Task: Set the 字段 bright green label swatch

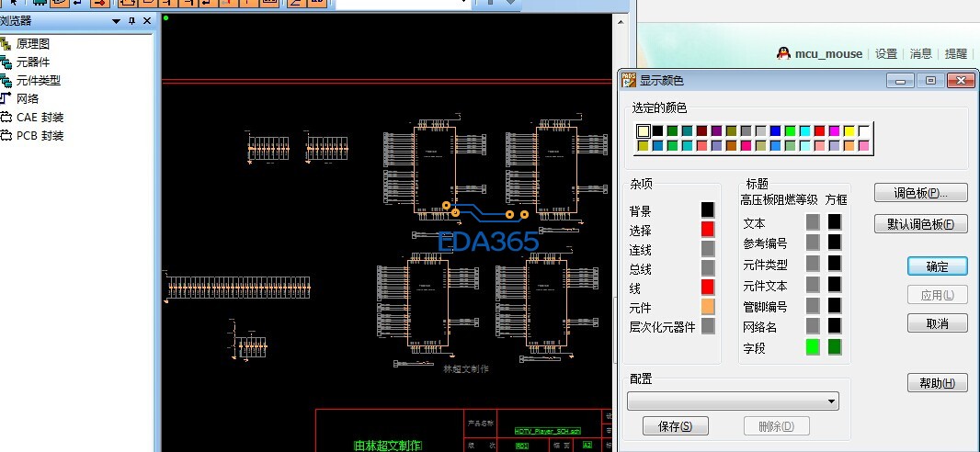Action: point(813,347)
